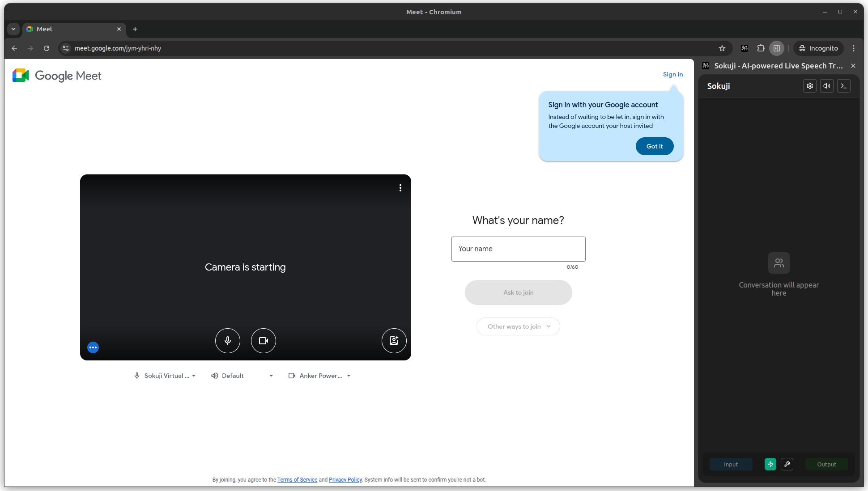
Task: Switch to Sokuji Output tab
Action: pos(826,464)
